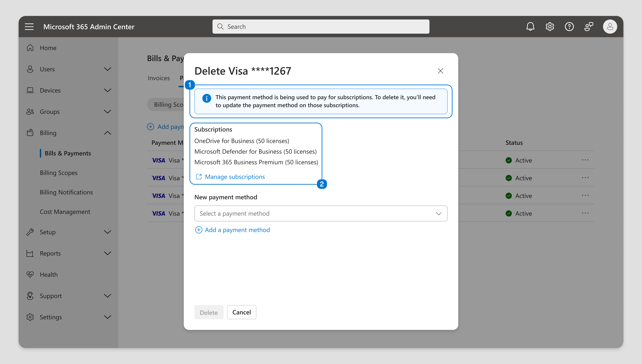
Task: Collapse the Billing section chevron
Action: pos(107,133)
